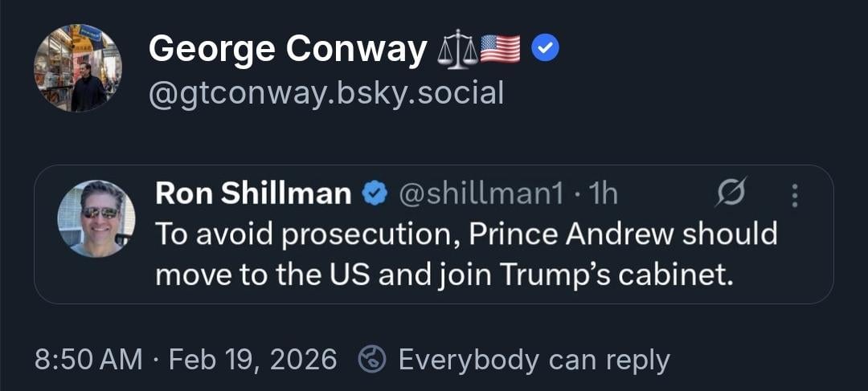Open the three-dot more options menu
868x391 pixels.
(x=795, y=194)
